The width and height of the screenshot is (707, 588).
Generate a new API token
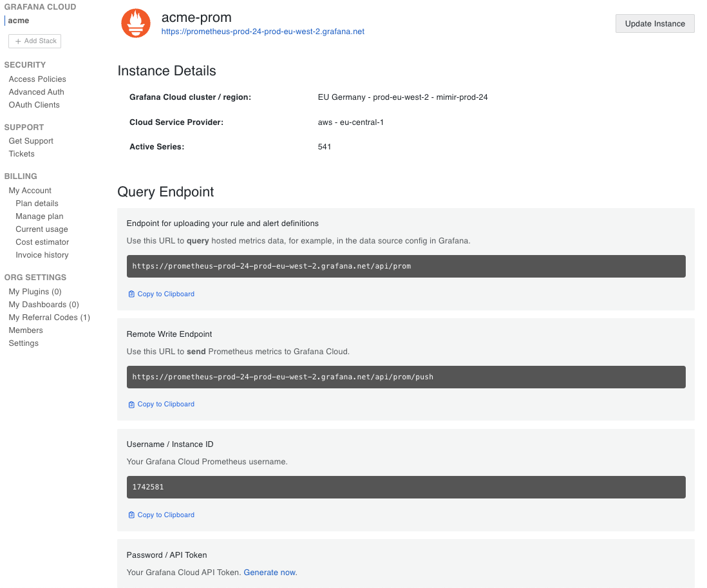(x=270, y=572)
